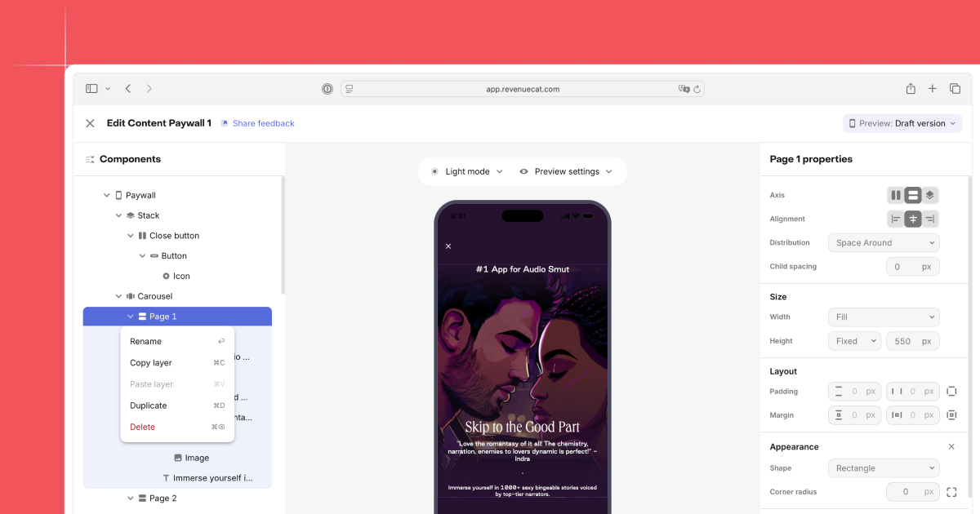Collapse the Stack tree node

(x=118, y=215)
